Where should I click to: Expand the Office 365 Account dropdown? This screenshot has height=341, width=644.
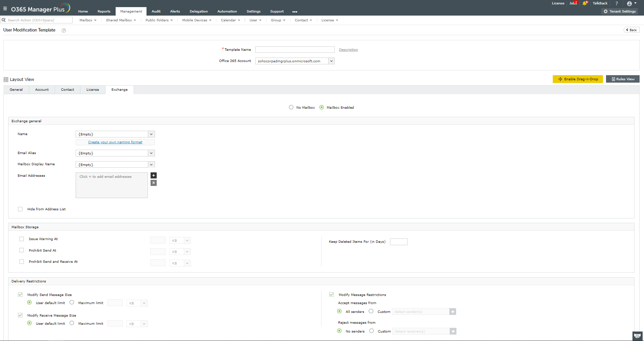[331, 61]
